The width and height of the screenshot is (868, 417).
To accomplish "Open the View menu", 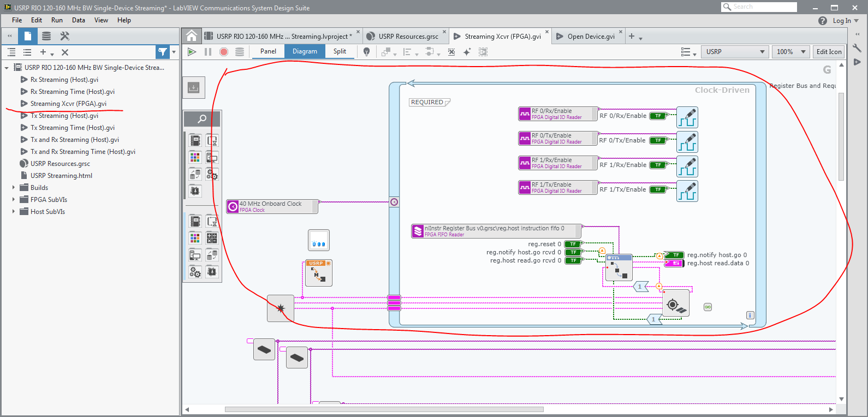I will pos(101,20).
